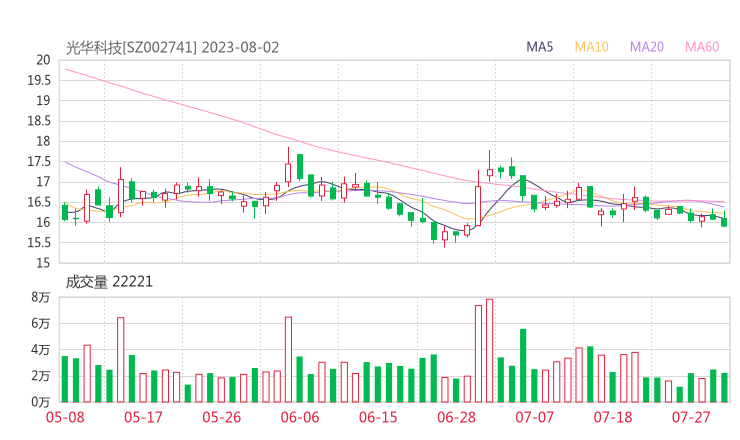The image size is (740, 440).
Task: Click the date label 05-26
Action: coord(222,417)
